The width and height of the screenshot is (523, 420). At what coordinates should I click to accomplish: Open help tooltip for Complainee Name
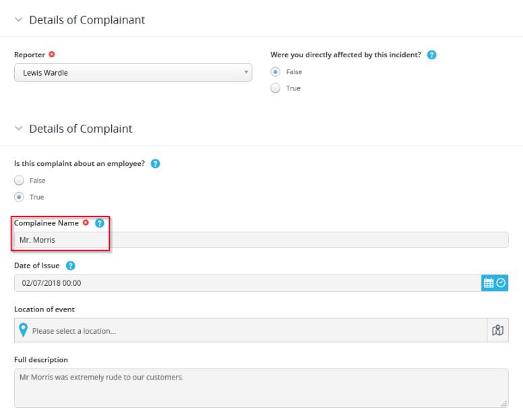pos(99,223)
